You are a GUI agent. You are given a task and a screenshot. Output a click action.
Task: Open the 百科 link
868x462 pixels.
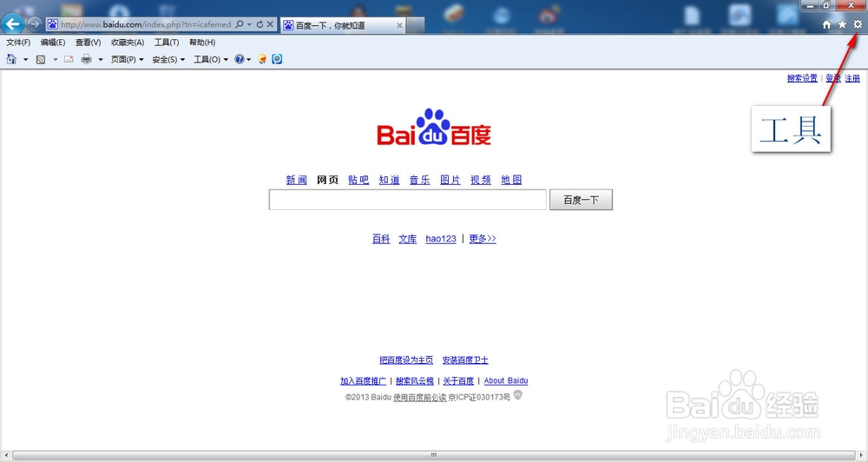click(381, 239)
